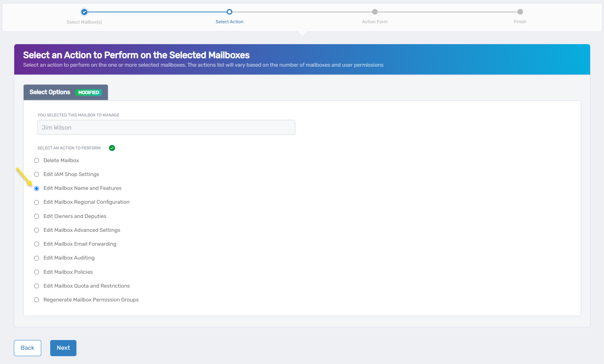The width and height of the screenshot is (604, 364).
Task: Select Edit Mailbox Email Forwarding
Action: (37, 244)
